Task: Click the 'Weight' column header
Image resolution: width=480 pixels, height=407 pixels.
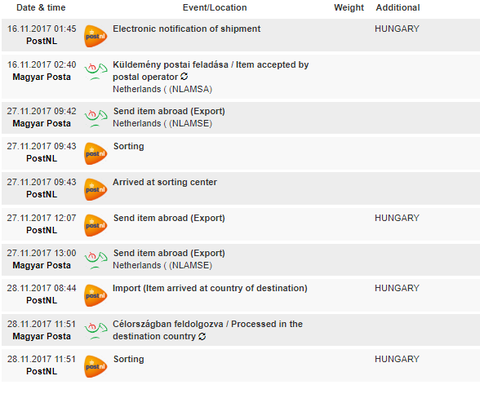Action: pyautogui.click(x=349, y=8)
